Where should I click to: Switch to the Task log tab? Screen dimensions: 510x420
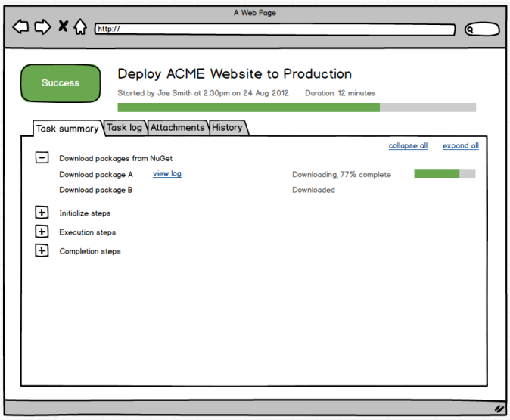click(x=124, y=128)
